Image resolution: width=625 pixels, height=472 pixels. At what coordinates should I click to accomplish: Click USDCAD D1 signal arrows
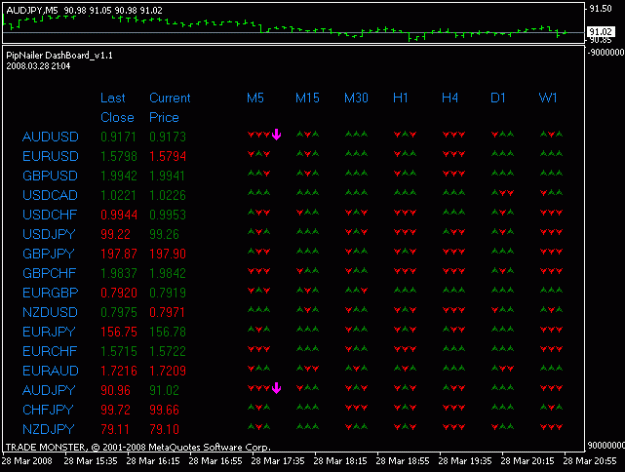(x=502, y=193)
